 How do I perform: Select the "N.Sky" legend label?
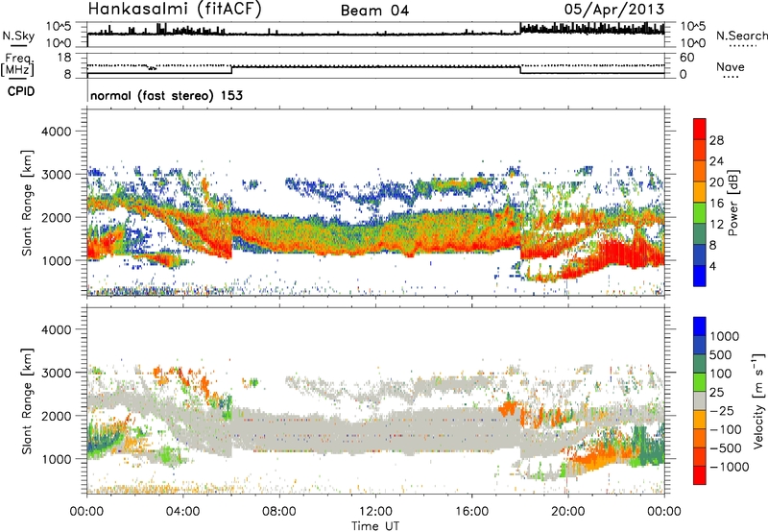(x=18, y=36)
